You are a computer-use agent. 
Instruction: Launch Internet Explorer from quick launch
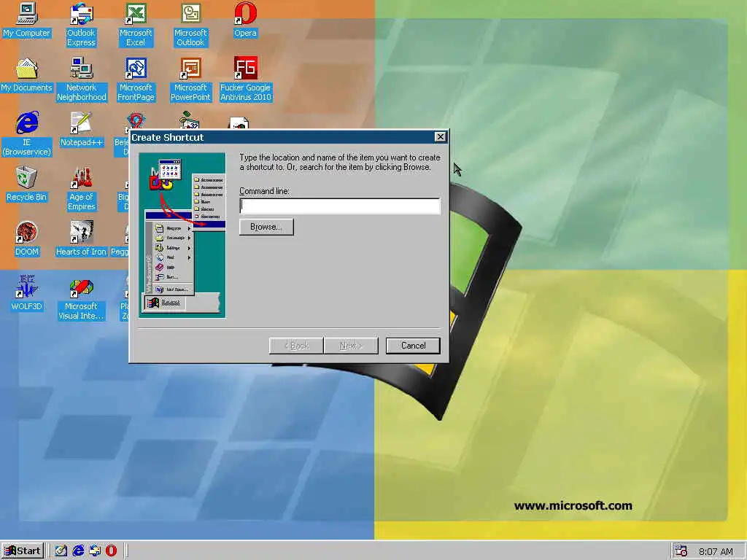(x=78, y=551)
